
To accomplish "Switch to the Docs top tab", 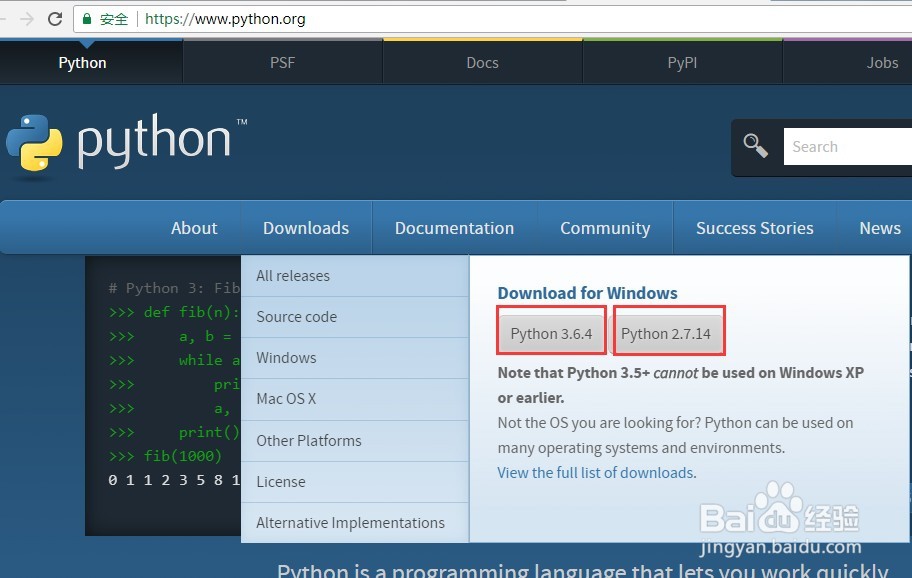I will [x=483, y=63].
